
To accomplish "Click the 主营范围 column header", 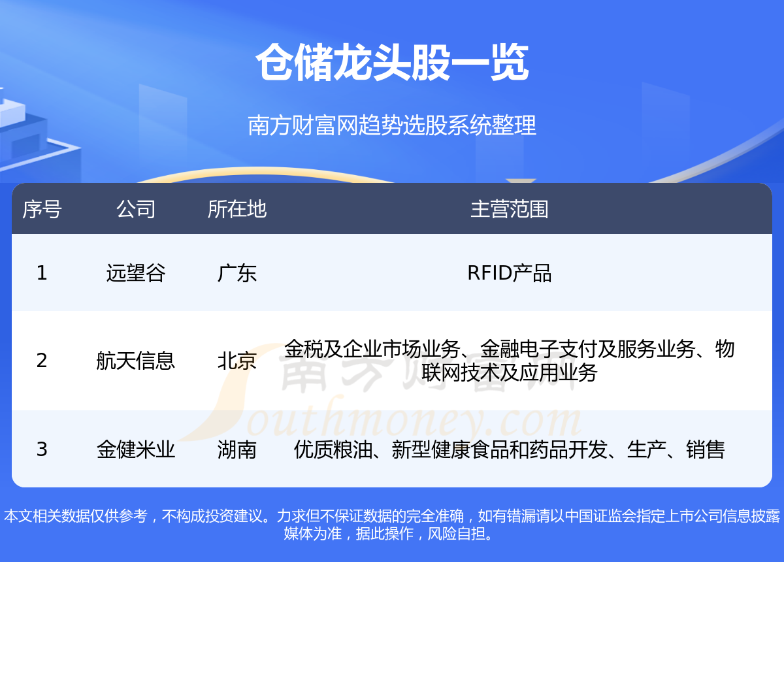I will 510,209.
